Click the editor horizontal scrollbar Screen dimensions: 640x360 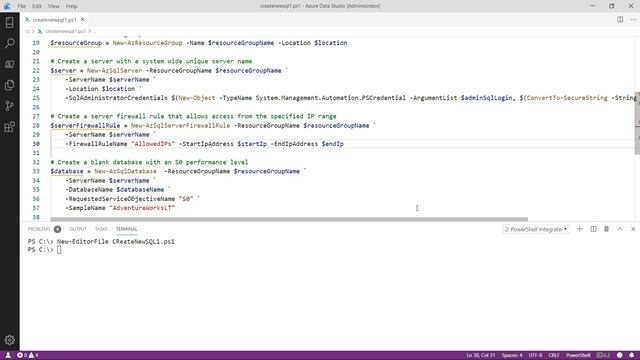[x=289, y=219]
